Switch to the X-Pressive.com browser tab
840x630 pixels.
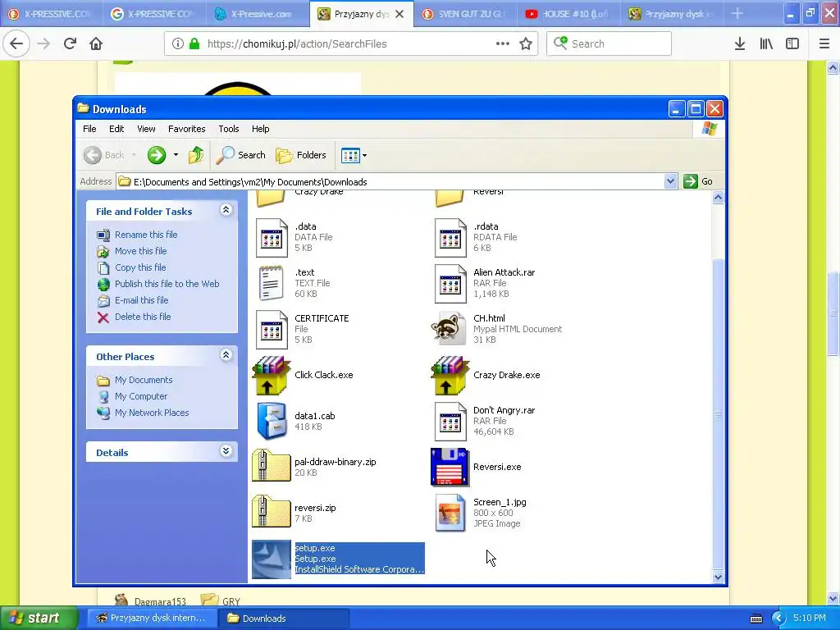[x=257, y=14]
